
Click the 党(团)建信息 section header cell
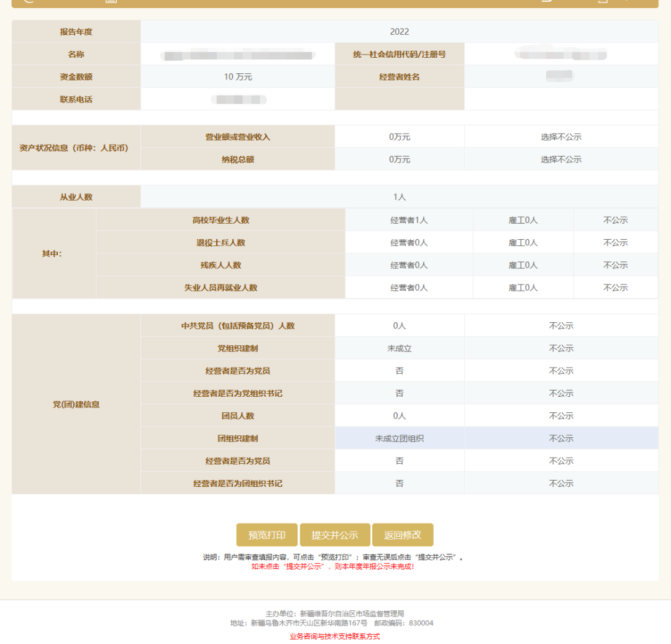point(76,404)
